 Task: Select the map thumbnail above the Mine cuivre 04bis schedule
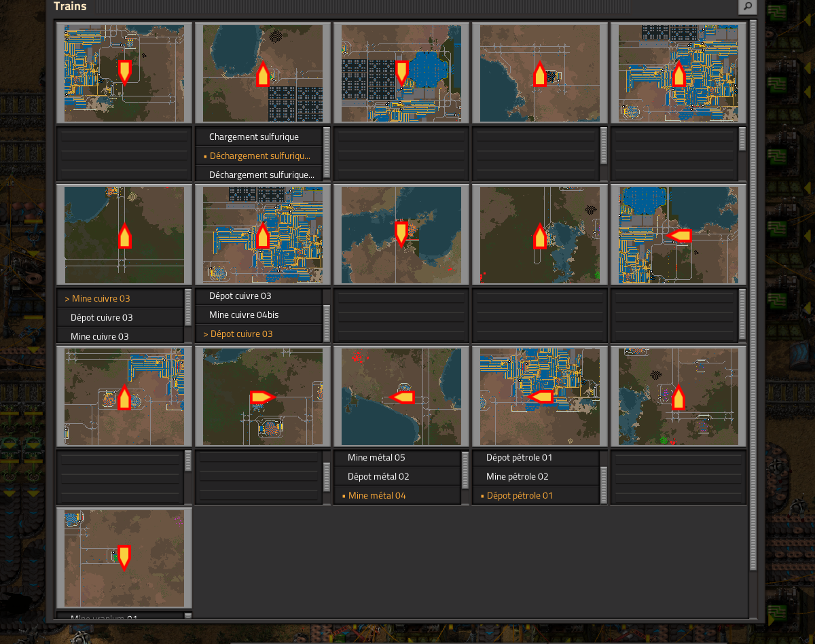[x=263, y=235]
